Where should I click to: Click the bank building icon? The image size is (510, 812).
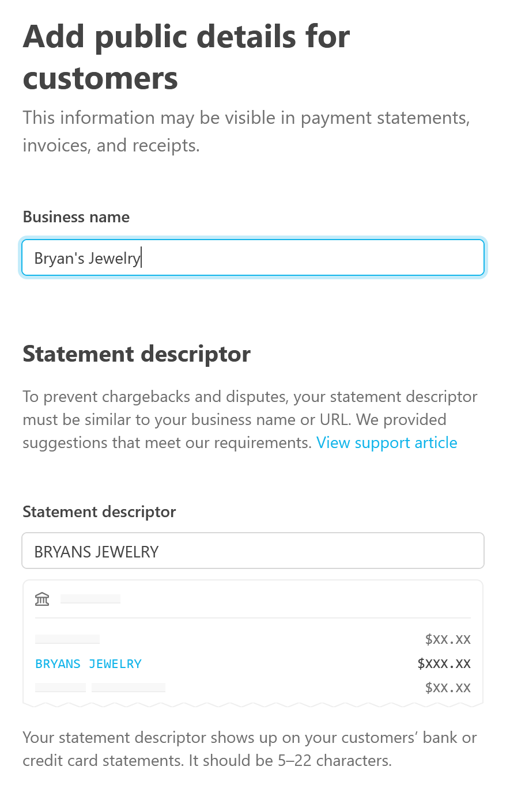(x=42, y=599)
